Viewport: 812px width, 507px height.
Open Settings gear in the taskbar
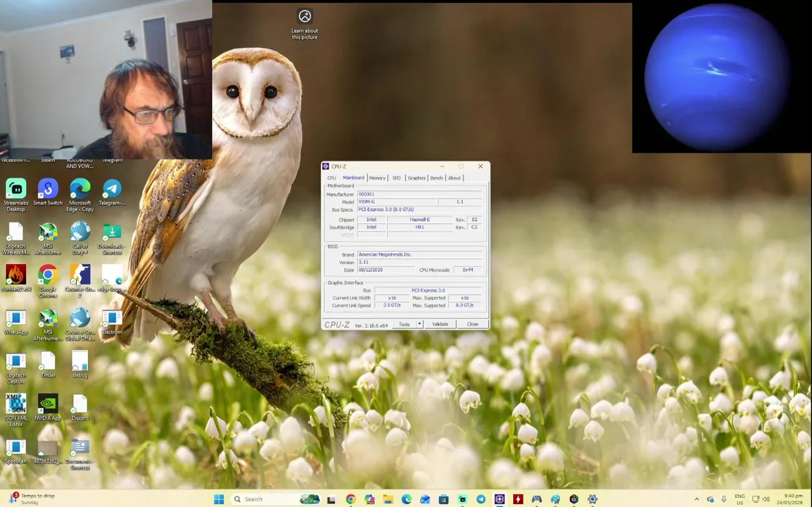592,499
